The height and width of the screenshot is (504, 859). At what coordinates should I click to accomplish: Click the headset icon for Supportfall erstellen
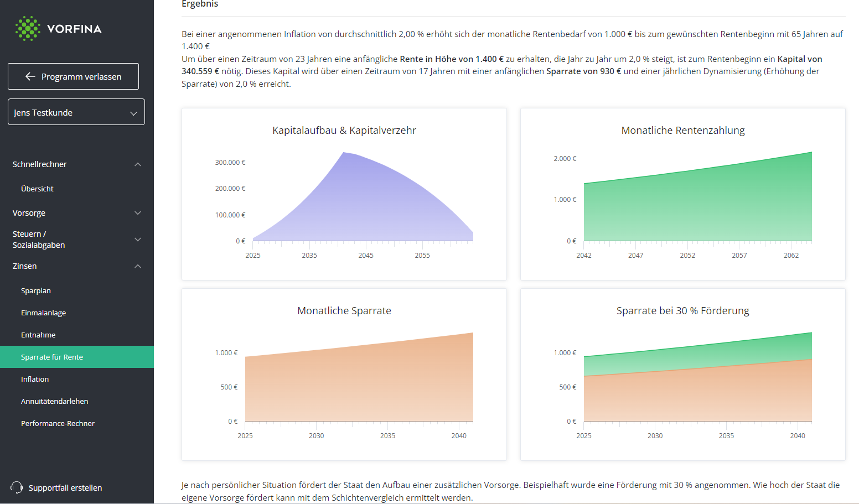(17, 487)
